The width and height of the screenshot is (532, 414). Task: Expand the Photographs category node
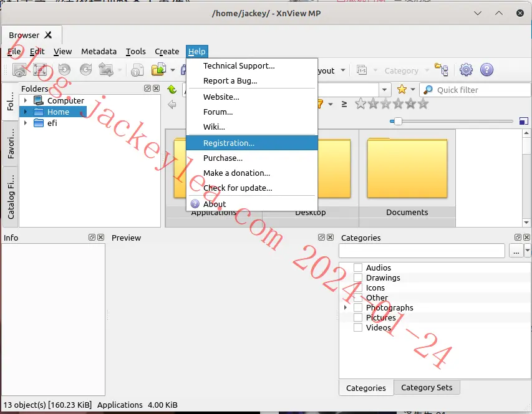click(x=346, y=307)
